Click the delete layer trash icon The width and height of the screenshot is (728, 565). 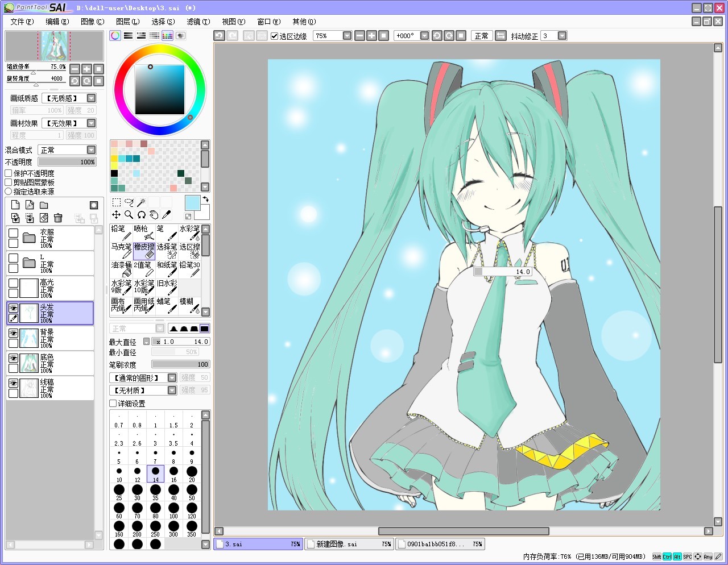point(58,218)
